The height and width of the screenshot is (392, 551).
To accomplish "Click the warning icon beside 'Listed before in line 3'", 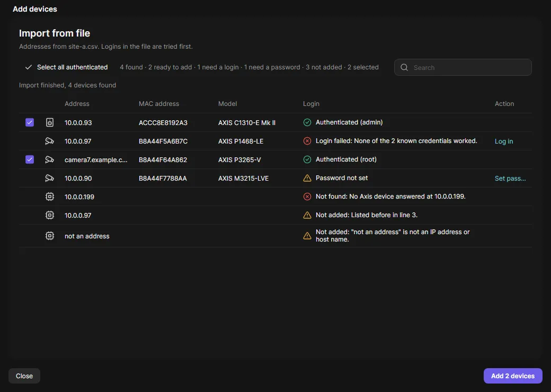I will coord(307,215).
